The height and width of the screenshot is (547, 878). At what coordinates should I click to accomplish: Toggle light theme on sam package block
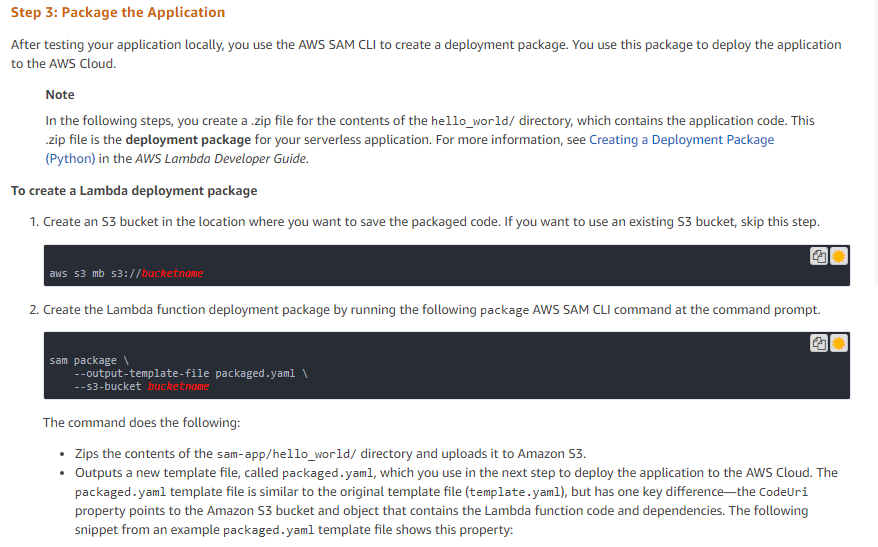click(838, 343)
